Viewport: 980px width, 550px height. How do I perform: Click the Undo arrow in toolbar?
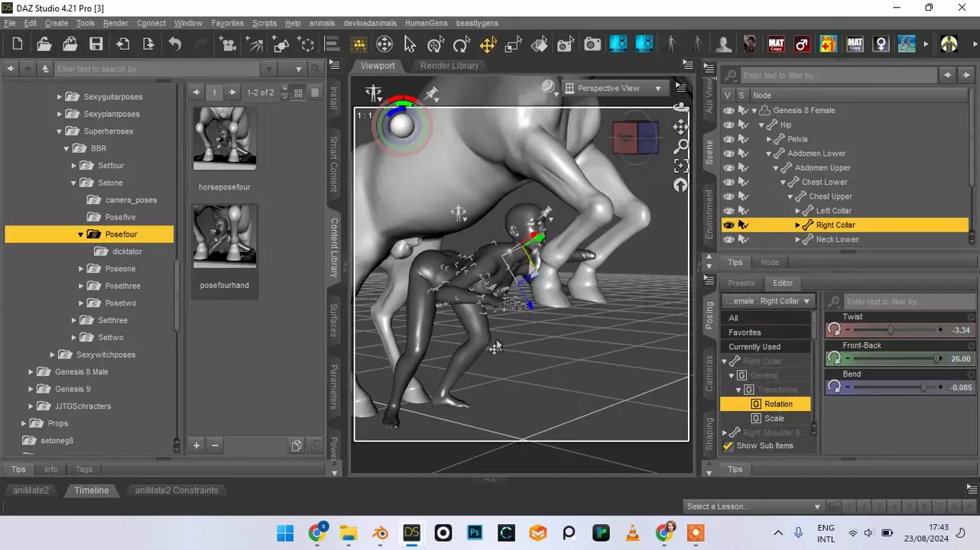[x=175, y=44]
